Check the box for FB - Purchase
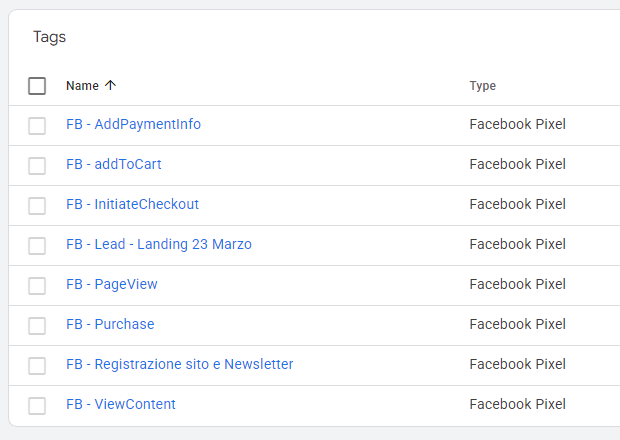Image resolution: width=620 pixels, height=440 pixels. point(37,325)
